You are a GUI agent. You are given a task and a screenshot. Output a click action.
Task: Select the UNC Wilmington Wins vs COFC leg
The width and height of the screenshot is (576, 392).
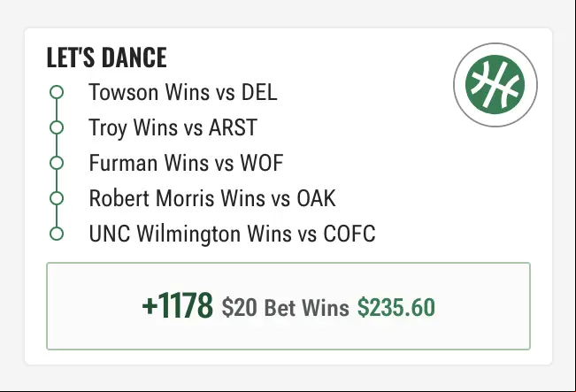click(232, 234)
